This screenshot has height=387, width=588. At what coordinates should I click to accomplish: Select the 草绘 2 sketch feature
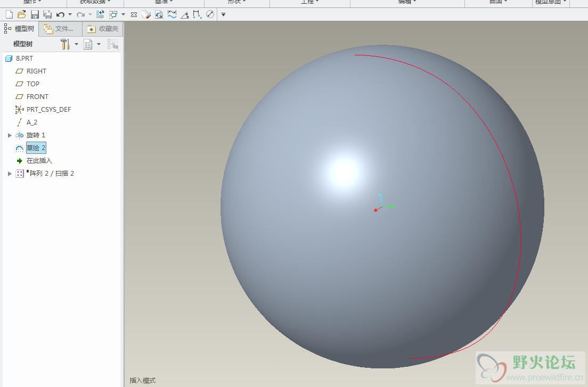point(36,148)
